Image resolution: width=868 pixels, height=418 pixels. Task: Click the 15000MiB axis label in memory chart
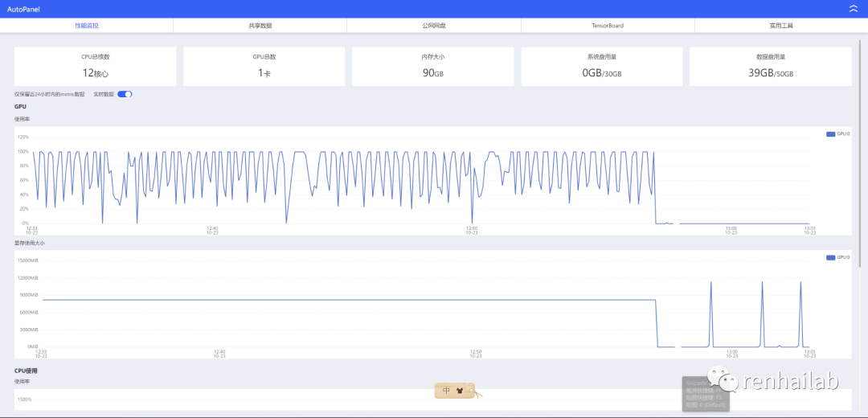pos(27,260)
